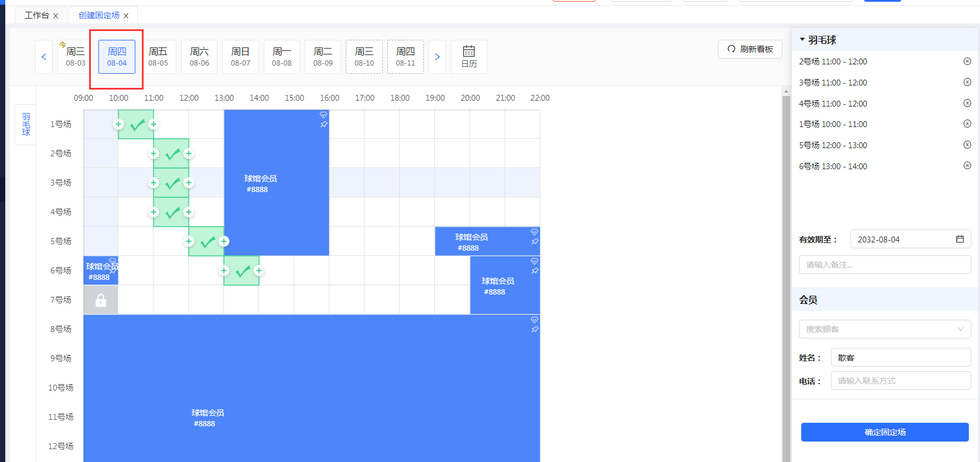Select the 周五 08-05 date tab

(x=158, y=57)
